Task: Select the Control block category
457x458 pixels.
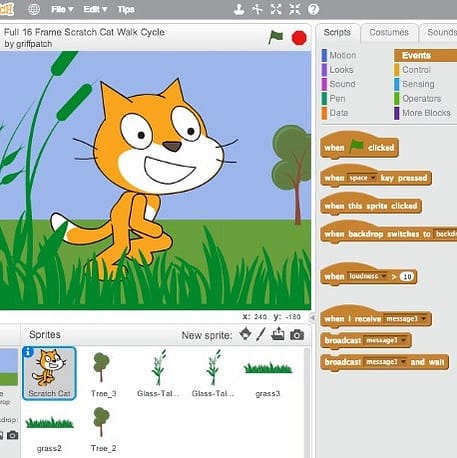Action: pos(412,70)
